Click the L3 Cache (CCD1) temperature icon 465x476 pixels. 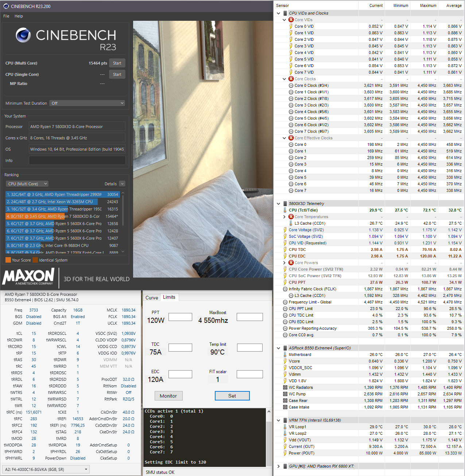291,223
